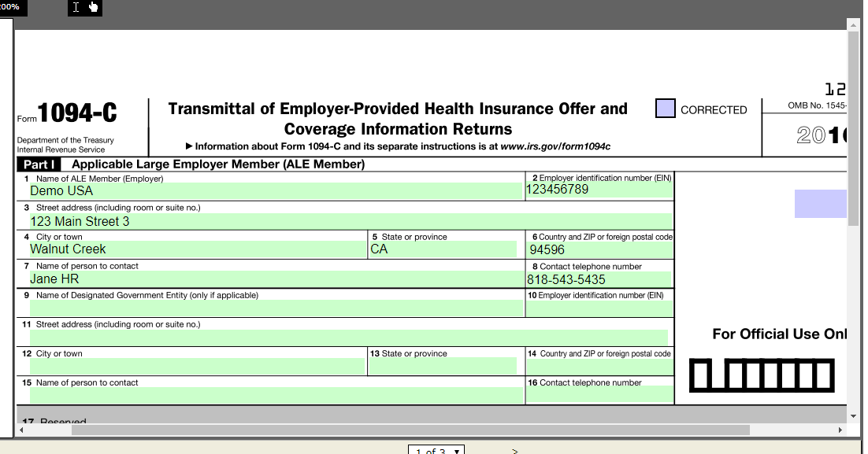Select the hand pan tool

point(93,7)
